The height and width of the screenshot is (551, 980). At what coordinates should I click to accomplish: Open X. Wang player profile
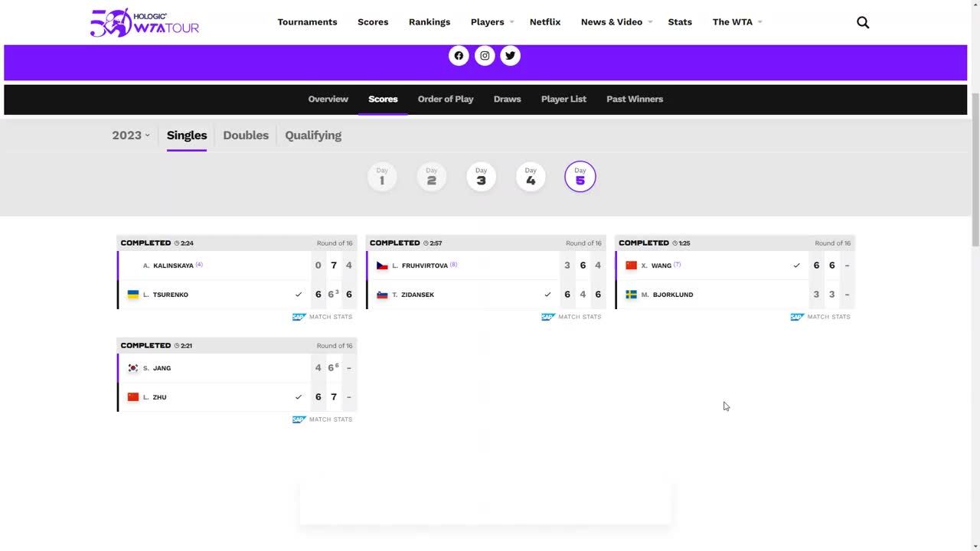(656, 266)
